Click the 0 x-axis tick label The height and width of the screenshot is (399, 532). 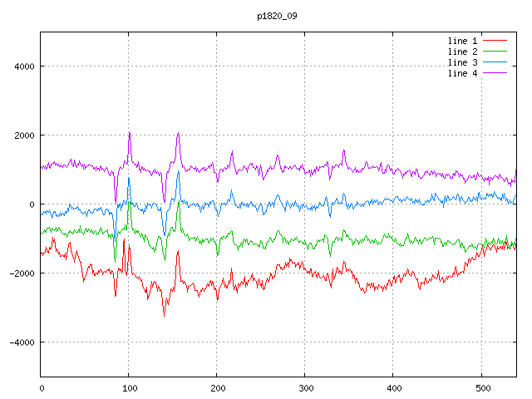(42, 387)
